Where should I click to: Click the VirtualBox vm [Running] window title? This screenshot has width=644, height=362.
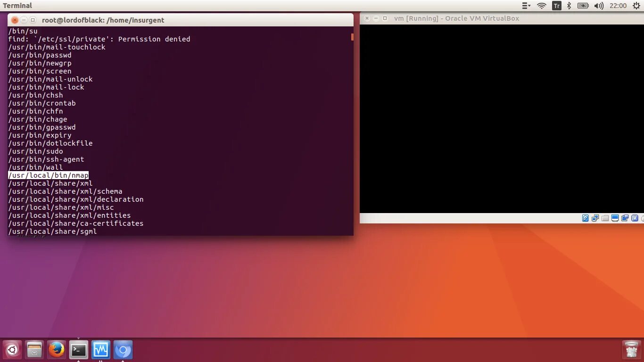456,18
